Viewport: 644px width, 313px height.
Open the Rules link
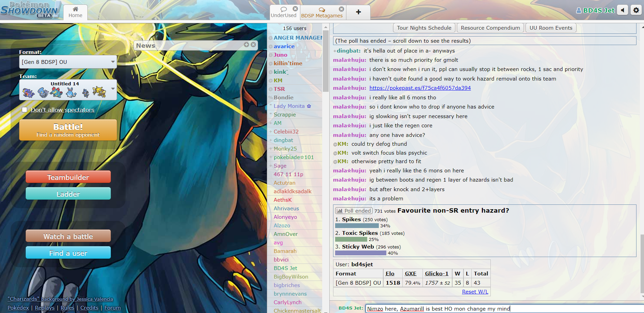click(68, 308)
